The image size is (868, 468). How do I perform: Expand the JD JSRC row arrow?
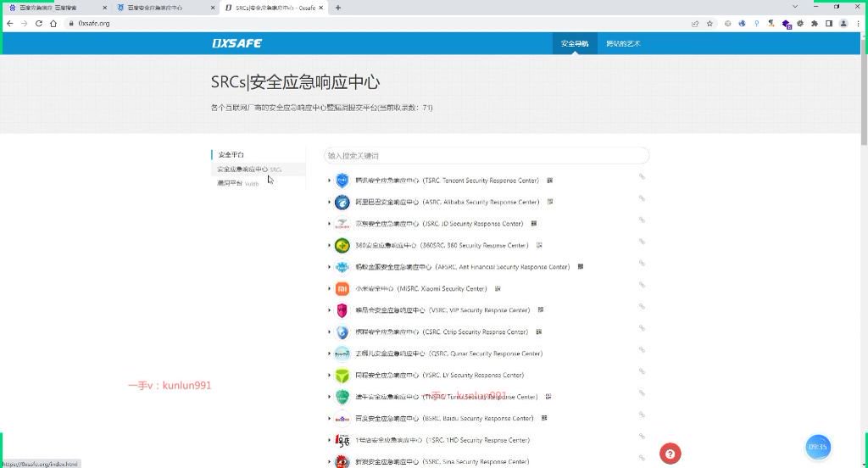pos(329,224)
